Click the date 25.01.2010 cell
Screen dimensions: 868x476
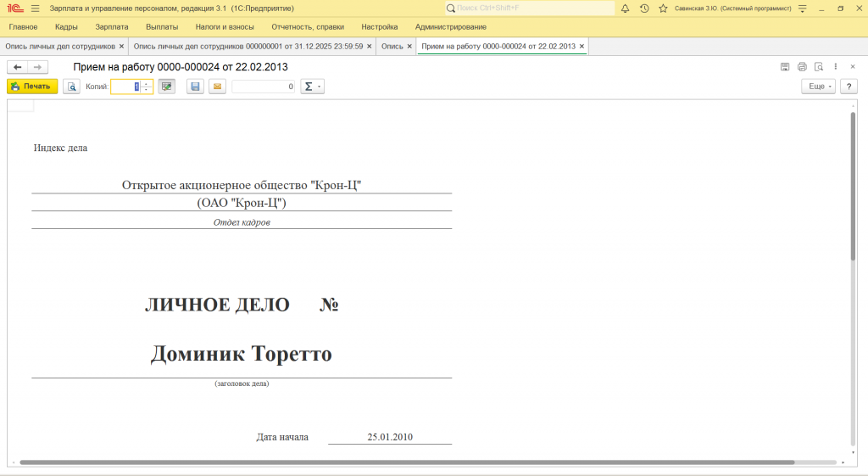coord(390,437)
